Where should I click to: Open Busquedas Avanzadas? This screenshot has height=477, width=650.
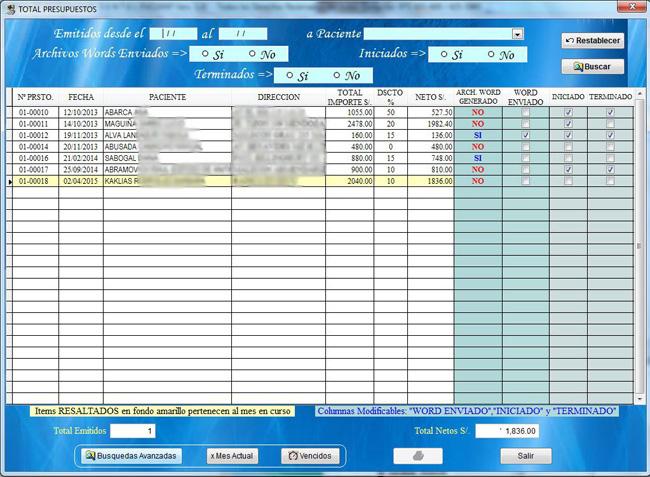click(x=131, y=456)
